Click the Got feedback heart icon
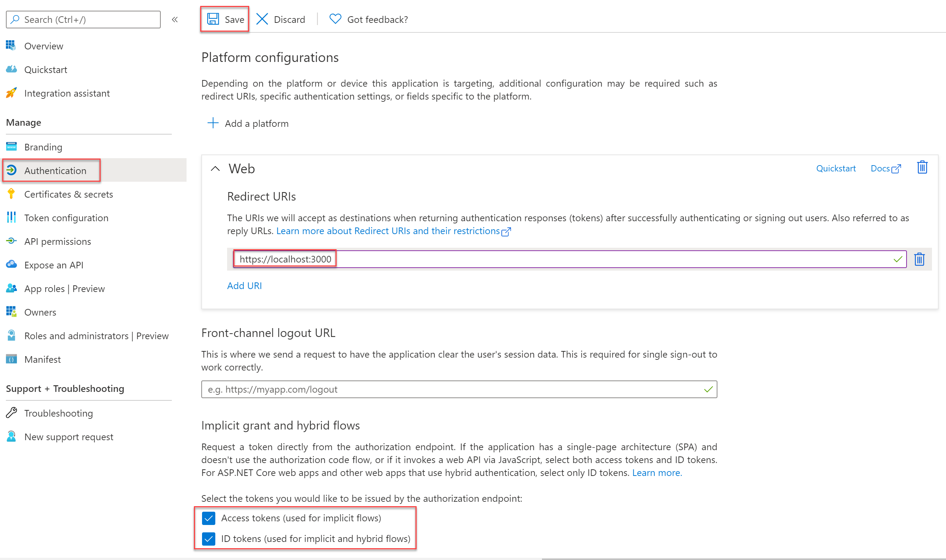 click(x=335, y=19)
